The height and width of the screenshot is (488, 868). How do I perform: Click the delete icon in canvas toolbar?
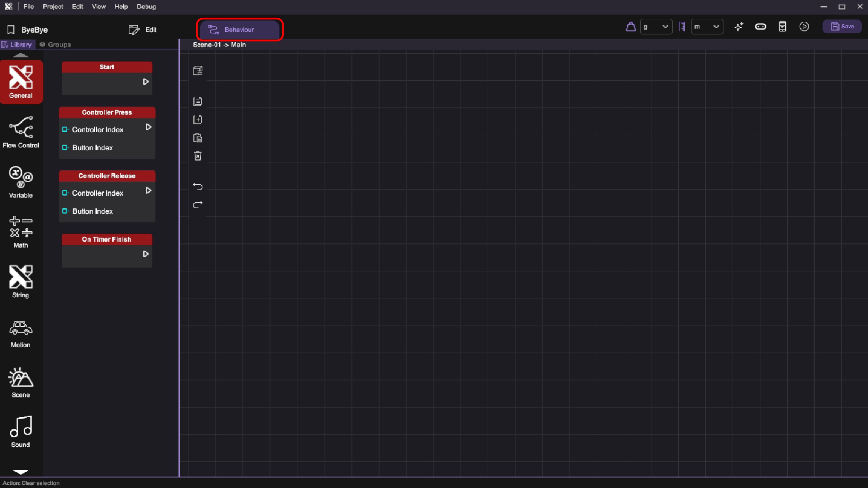(x=198, y=156)
